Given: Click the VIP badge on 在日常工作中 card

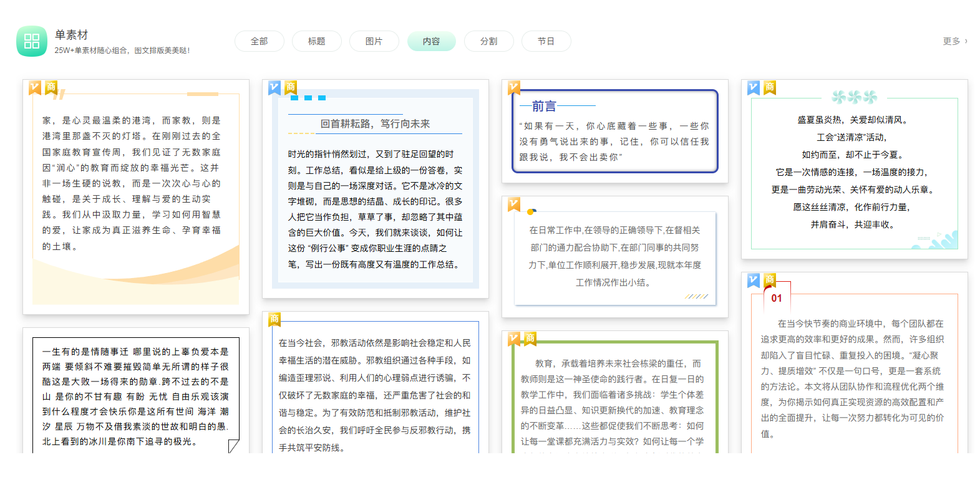Looking at the screenshot, I should click(x=514, y=204).
